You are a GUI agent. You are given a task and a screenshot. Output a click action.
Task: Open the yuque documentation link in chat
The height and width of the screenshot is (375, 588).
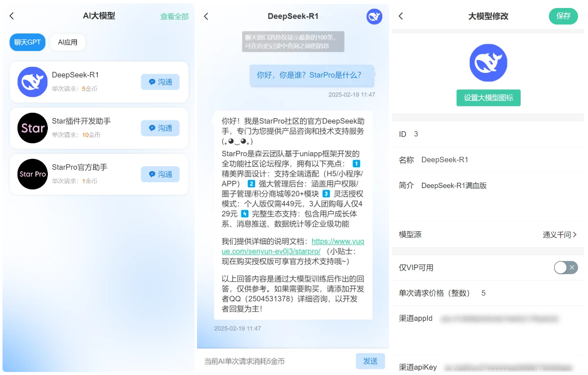[292, 246]
